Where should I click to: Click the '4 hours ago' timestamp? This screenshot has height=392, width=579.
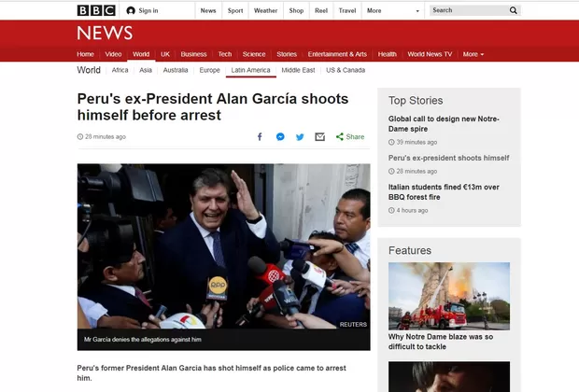[408, 210]
